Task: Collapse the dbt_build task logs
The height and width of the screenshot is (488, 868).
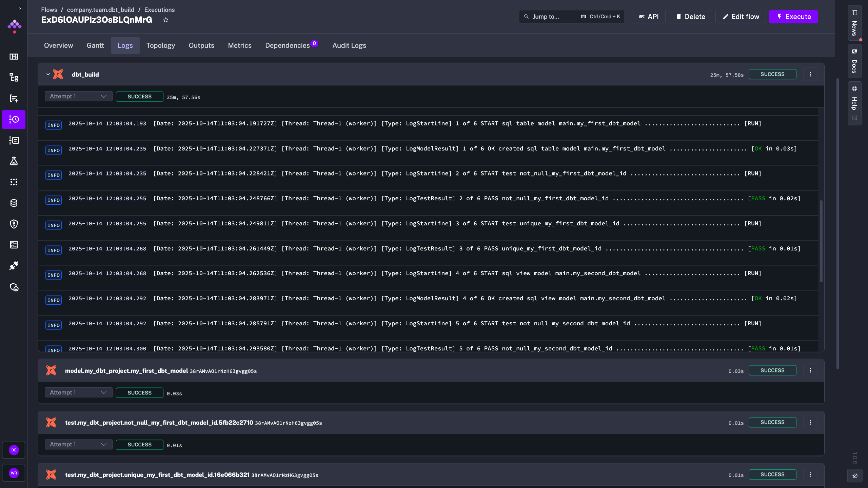Action: (x=48, y=74)
